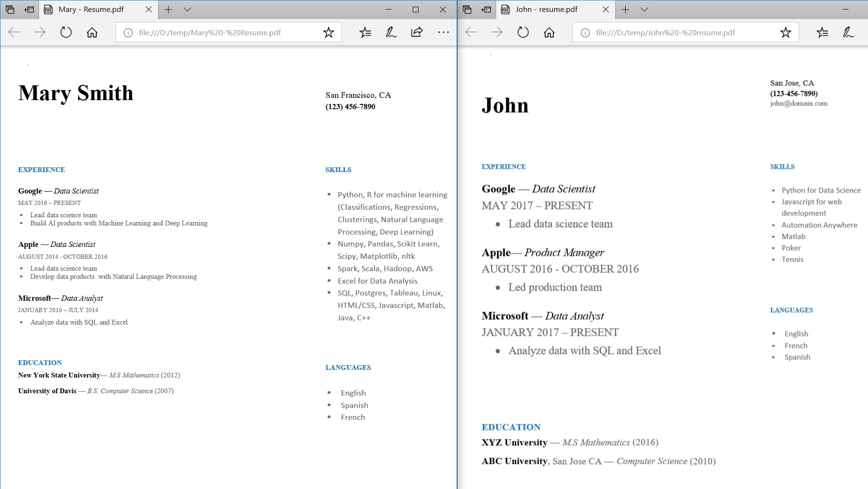Viewport: 868px width, 489px height.
Task: Add notes with pen in Mary window
Action: [391, 32]
